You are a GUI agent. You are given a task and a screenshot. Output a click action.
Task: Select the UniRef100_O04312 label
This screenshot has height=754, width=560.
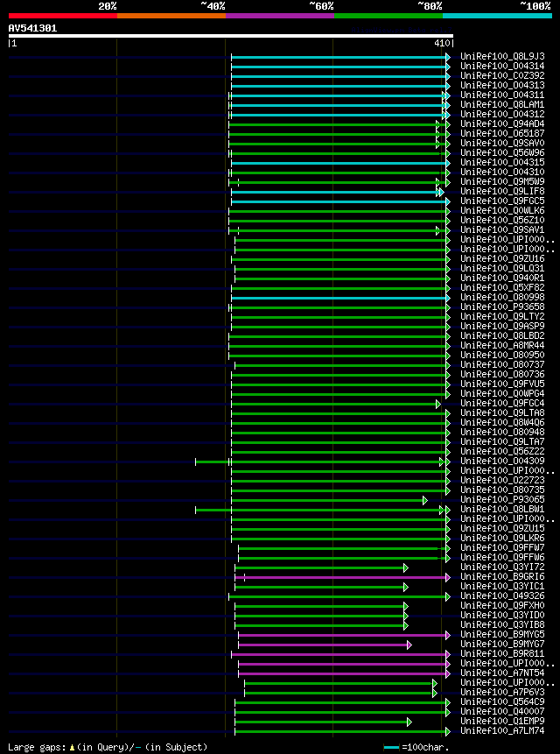coord(502,115)
